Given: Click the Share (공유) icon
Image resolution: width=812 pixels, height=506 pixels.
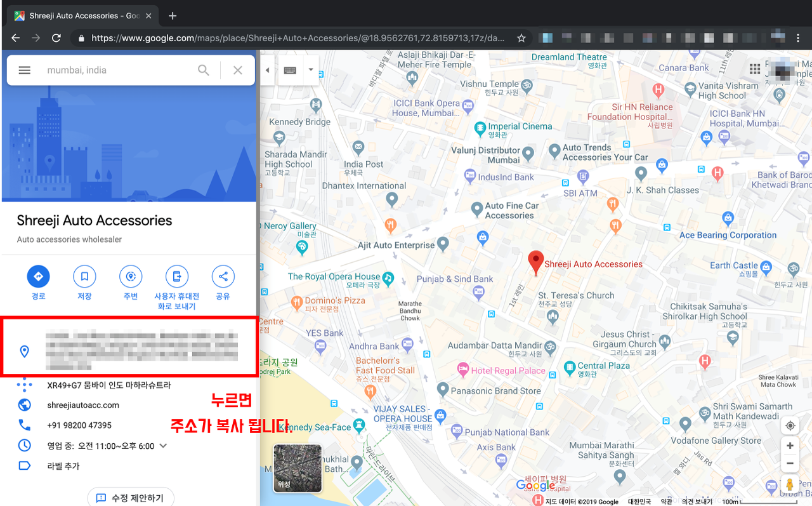Looking at the screenshot, I should click(x=223, y=277).
